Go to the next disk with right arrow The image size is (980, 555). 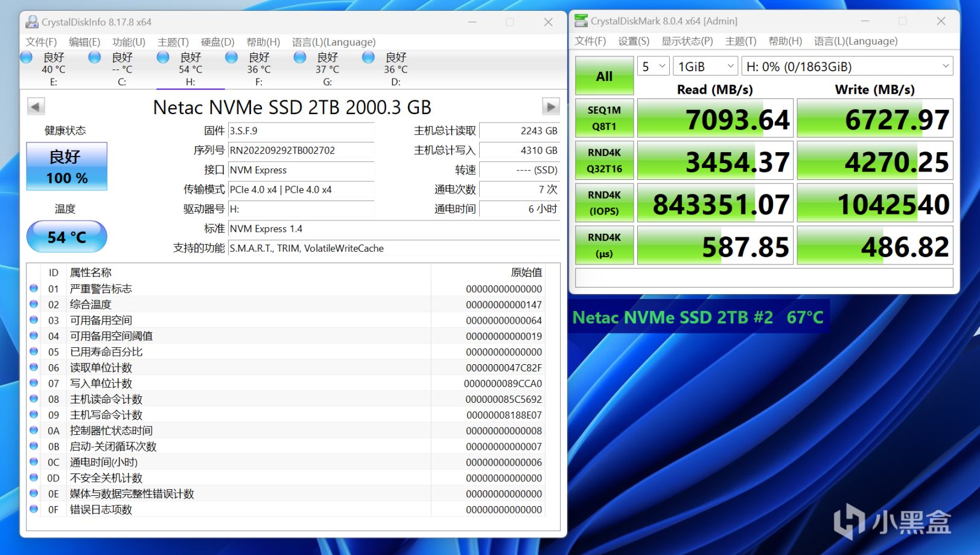click(550, 107)
